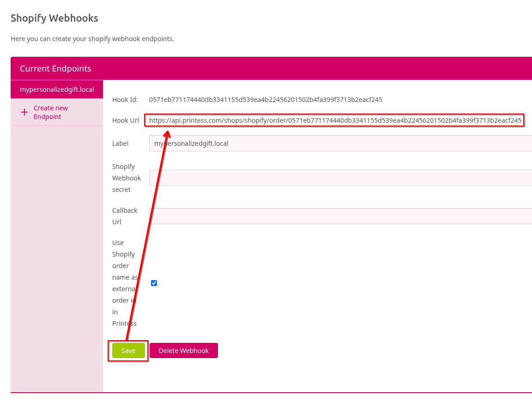Click the Hook Id value text

coord(266,99)
